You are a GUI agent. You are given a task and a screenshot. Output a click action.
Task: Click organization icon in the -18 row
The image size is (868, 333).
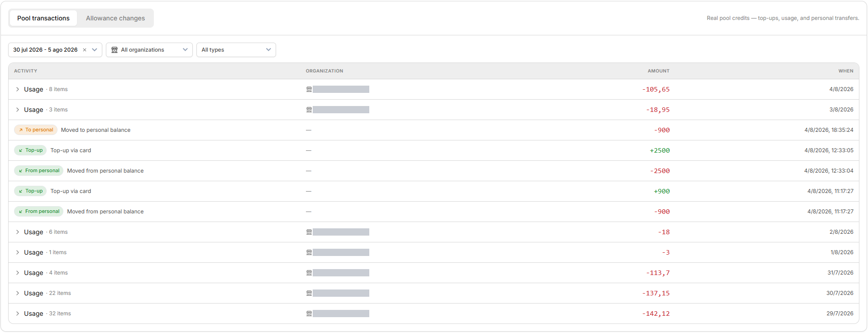click(x=309, y=232)
